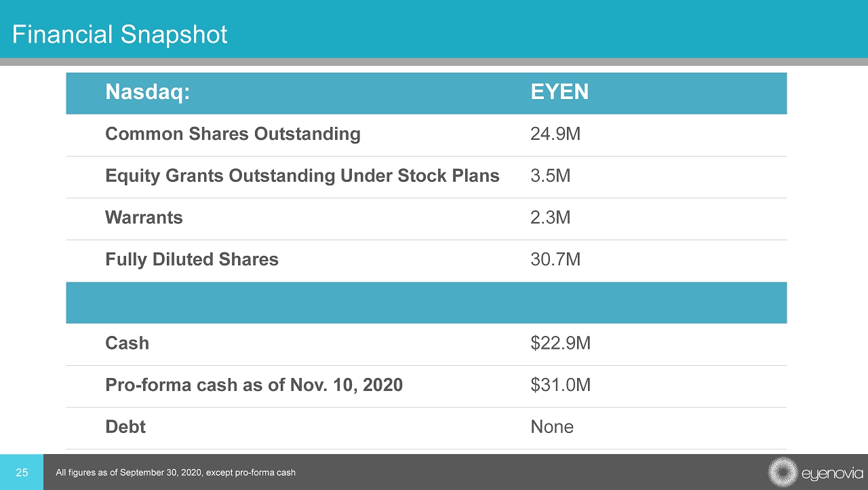The width and height of the screenshot is (868, 490).
Task: Select Equity Grants Outstanding Under Stock Plans
Action: [x=302, y=176]
